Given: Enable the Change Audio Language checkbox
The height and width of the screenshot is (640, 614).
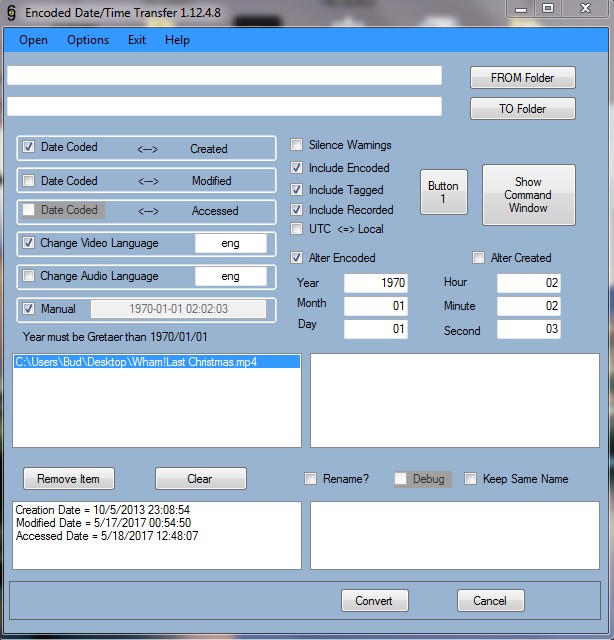Looking at the screenshot, I should (x=29, y=276).
